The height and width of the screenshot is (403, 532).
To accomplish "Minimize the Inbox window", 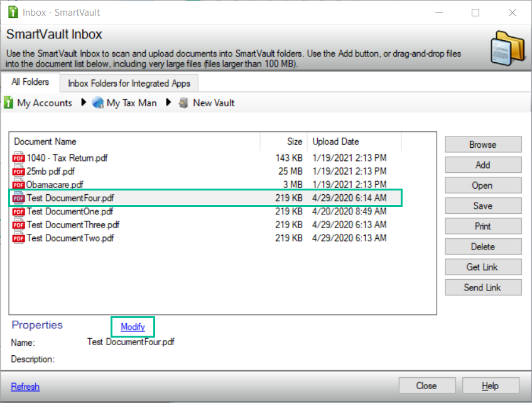I will (x=439, y=13).
